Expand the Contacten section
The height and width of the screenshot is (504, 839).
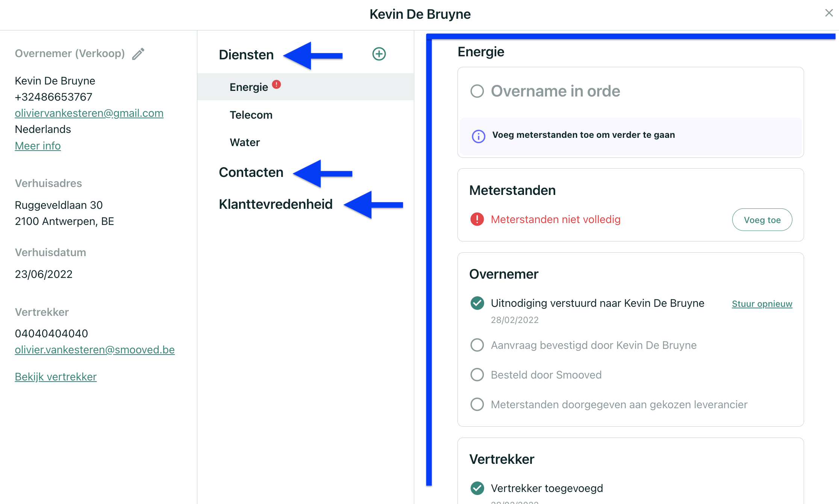(x=251, y=172)
